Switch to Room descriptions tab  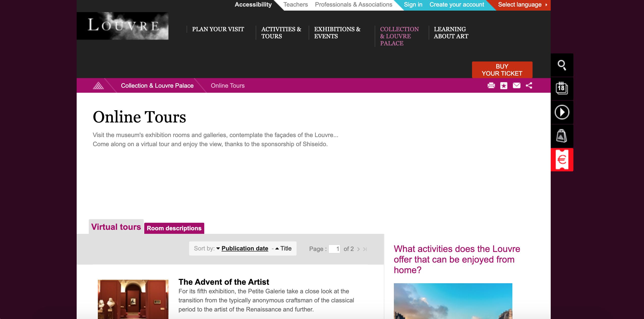(174, 228)
